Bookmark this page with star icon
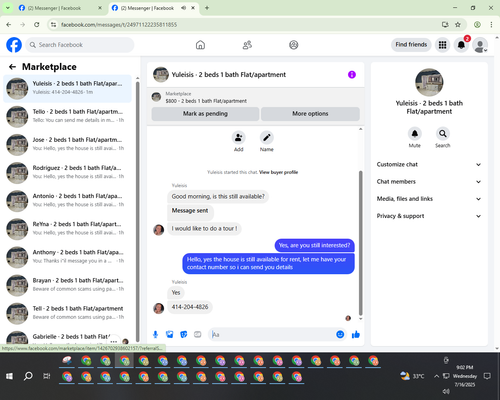This screenshot has width=500, height=400. point(458,25)
